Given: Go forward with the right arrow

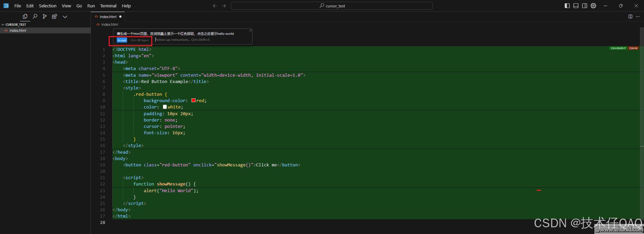Looking at the screenshot, I should (x=224, y=6).
